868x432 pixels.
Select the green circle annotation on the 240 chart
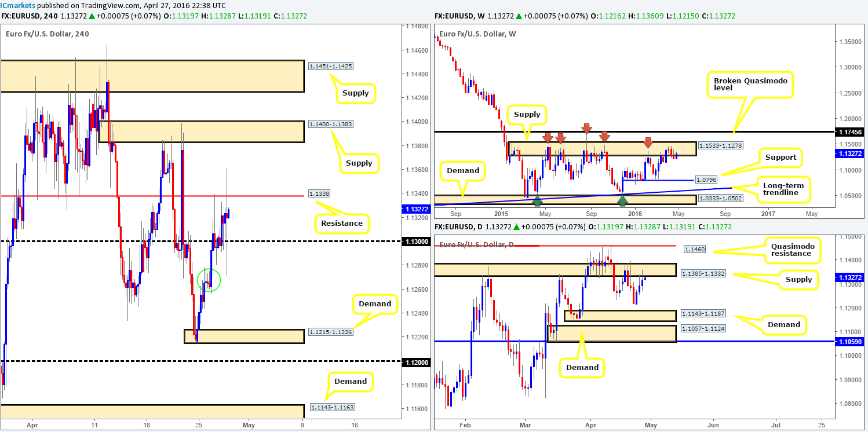pyautogui.click(x=210, y=280)
